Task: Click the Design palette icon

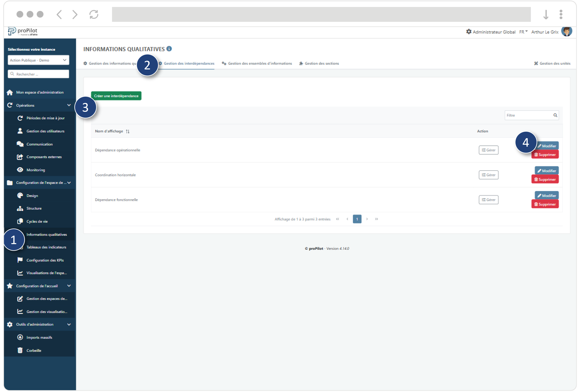Action: 20,196
